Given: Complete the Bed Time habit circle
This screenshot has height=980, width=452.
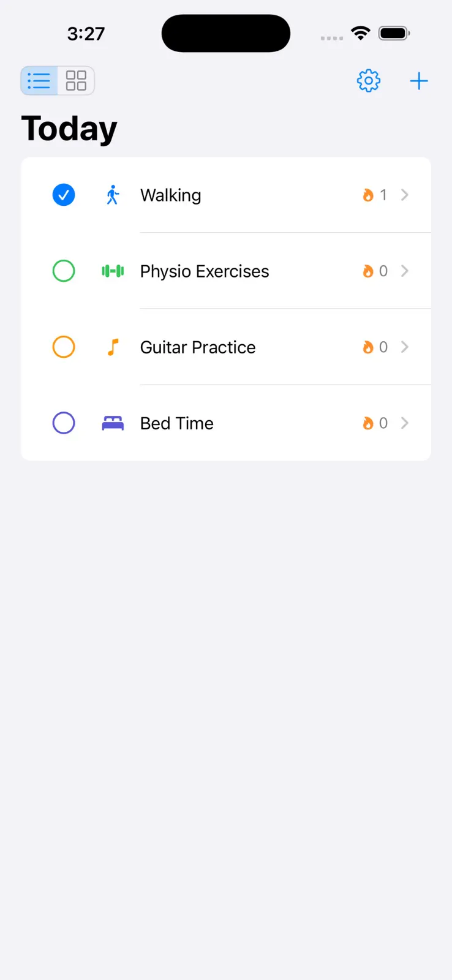Looking at the screenshot, I should pos(64,423).
